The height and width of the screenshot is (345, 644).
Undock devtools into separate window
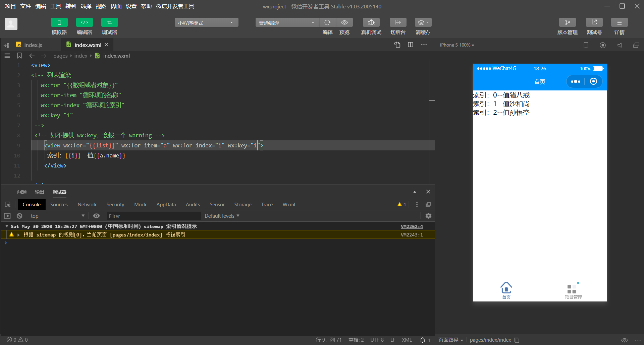click(x=428, y=205)
